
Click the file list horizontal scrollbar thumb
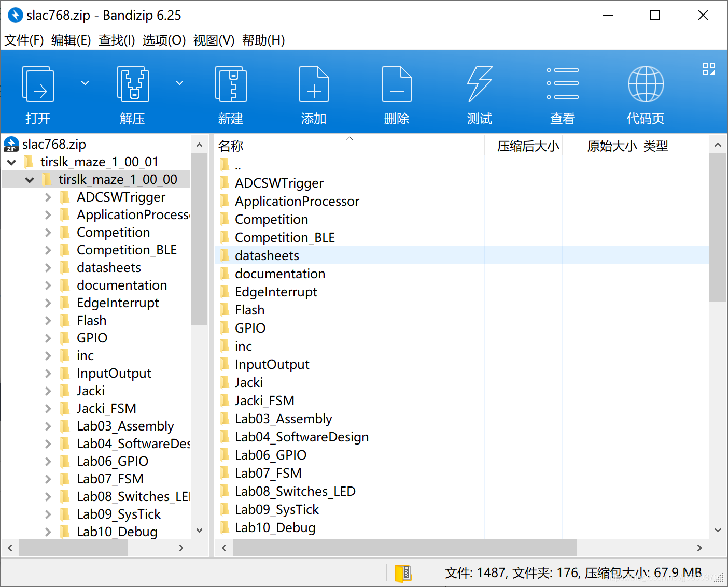click(404, 548)
